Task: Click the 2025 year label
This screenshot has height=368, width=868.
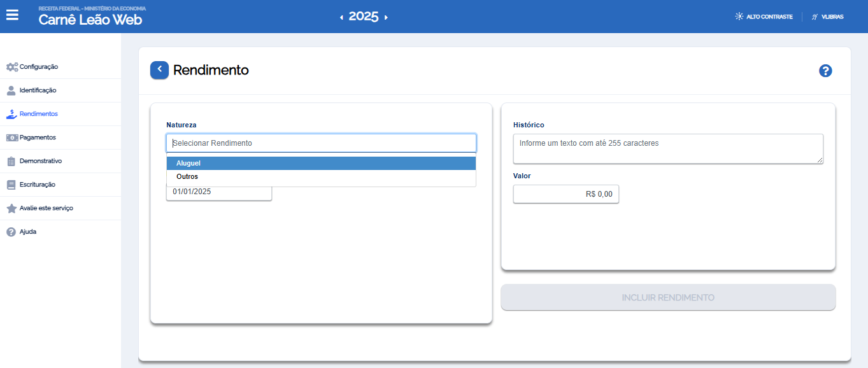Action: click(x=364, y=17)
